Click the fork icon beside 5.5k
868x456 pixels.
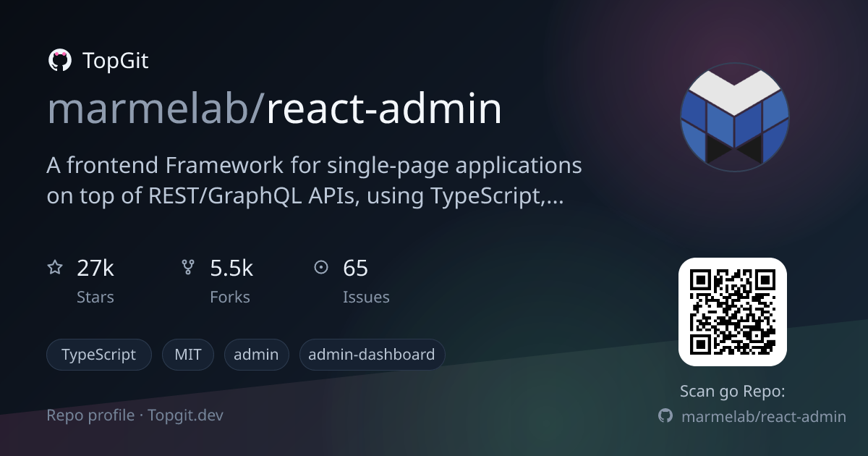coord(188,268)
